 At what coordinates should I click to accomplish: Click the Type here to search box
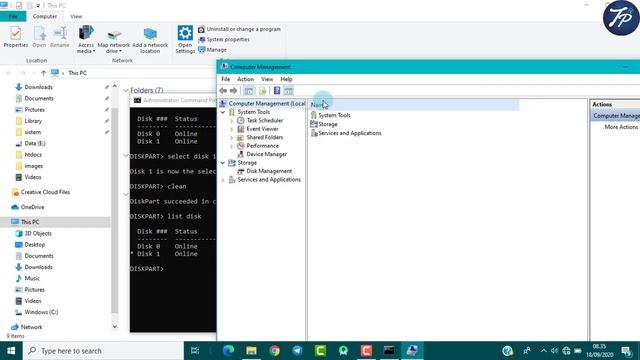103,351
